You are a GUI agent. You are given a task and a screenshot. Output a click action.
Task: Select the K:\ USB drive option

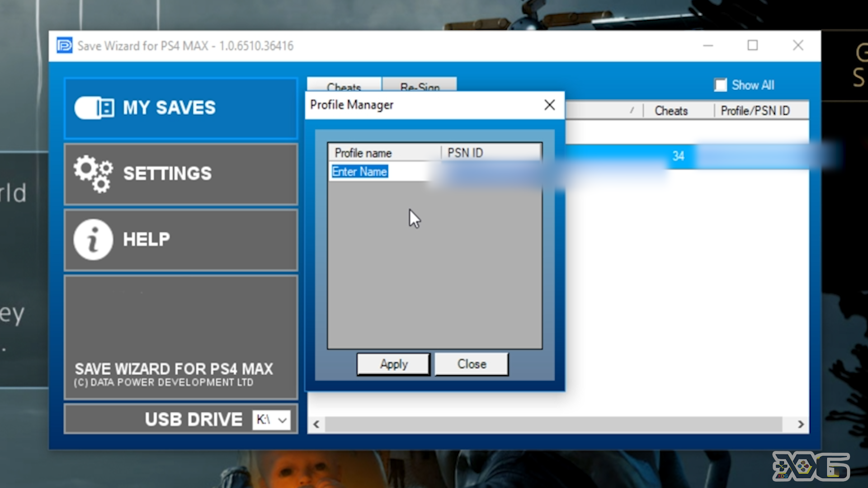pyautogui.click(x=271, y=419)
